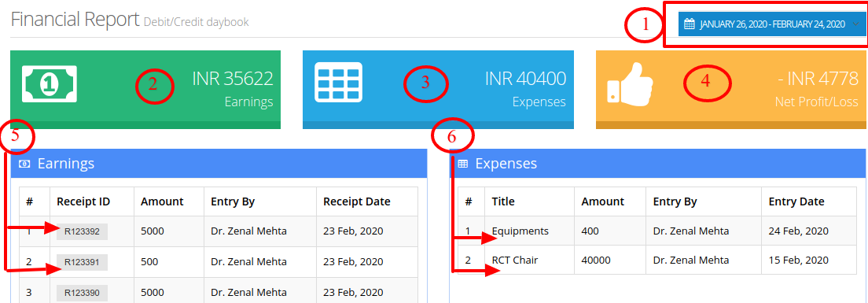Open receipt R123390
868x303 pixels.
coord(82,293)
